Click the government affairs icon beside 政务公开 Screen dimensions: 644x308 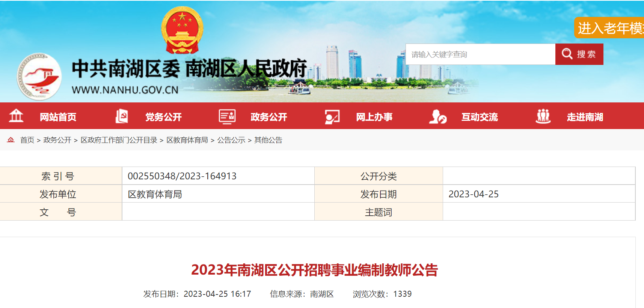pos(227,117)
